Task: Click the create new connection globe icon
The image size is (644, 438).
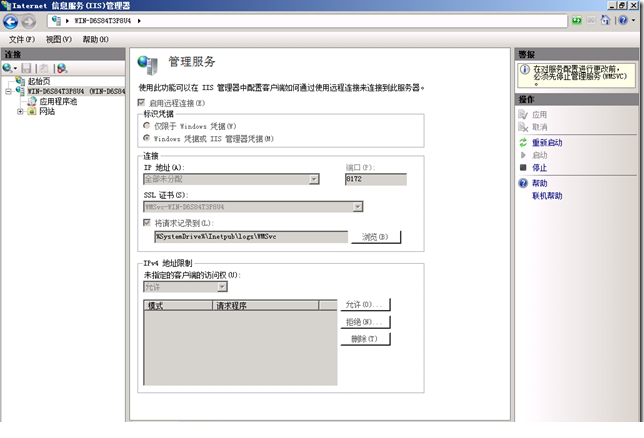Action: (7, 68)
